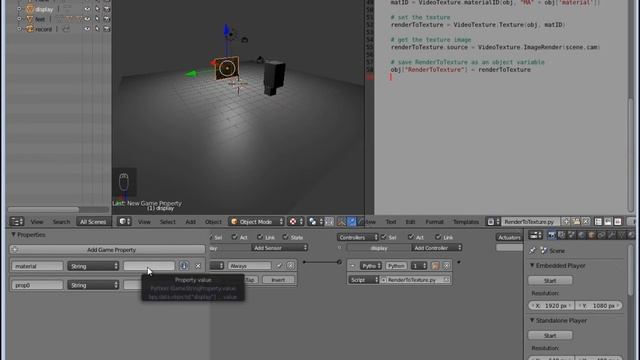Open the Properties editor type selector
Screen dimensions: 640x360
pyautogui.click(x=535, y=235)
